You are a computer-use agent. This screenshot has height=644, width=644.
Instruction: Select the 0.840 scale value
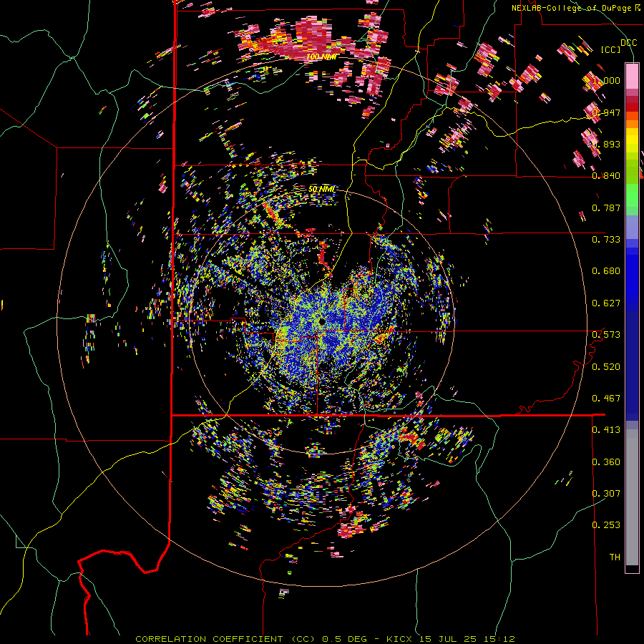(606, 176)
